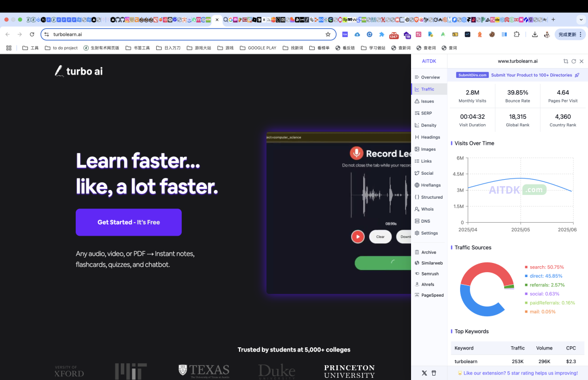Open the Structured data section
The width and height of the screenshot is (588, 380).
pos(428,197)
